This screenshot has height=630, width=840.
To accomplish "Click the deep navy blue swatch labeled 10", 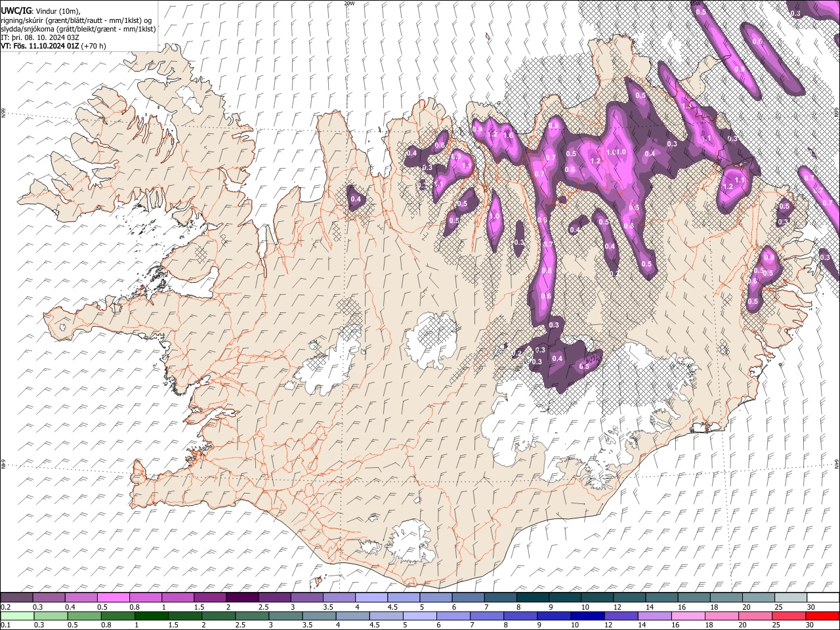I will tap(587, 616).
